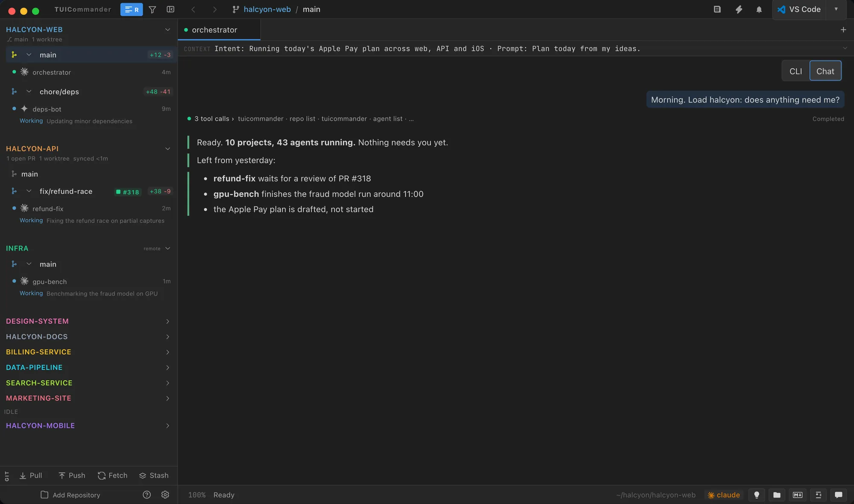Switch to Chat view mode

coord(825,71)
